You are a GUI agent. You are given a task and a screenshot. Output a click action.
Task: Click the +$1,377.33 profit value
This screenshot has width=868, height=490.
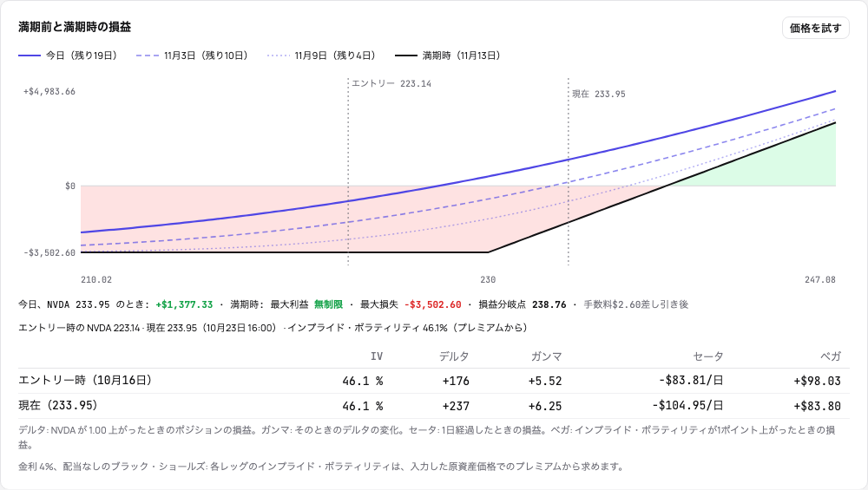click(184, 304)
